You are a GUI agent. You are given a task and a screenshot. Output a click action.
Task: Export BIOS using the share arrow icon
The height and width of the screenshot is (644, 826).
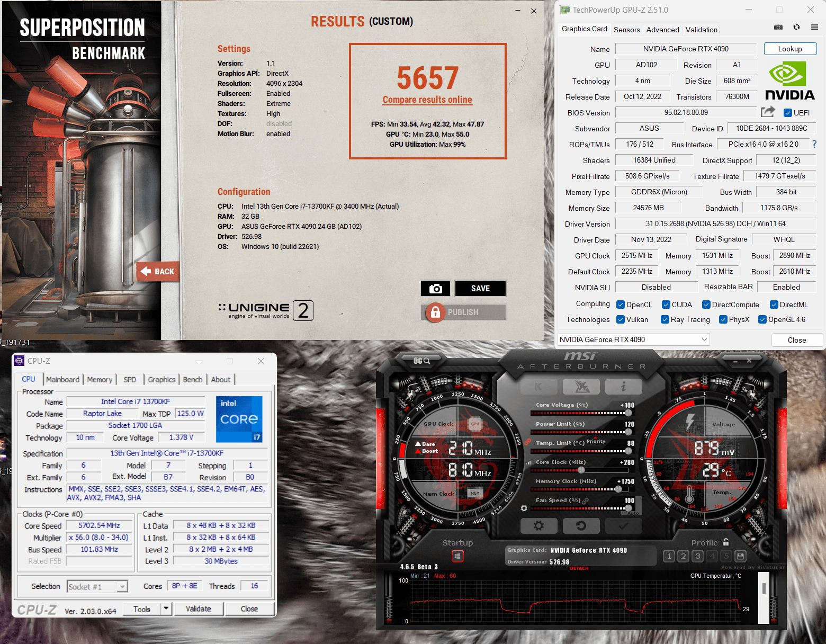click(x=768, y=112)
